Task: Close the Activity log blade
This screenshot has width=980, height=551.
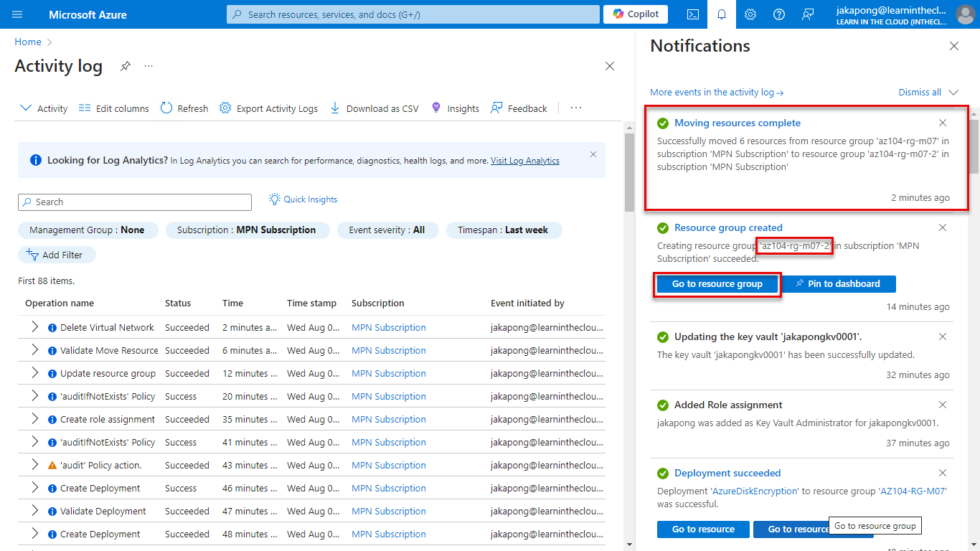Action: 610,66
